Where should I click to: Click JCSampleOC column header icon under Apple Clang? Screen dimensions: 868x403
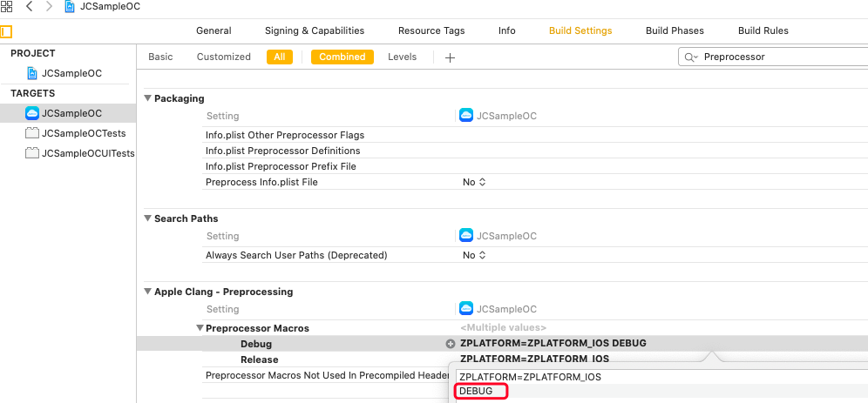click(x=466, y=308)
